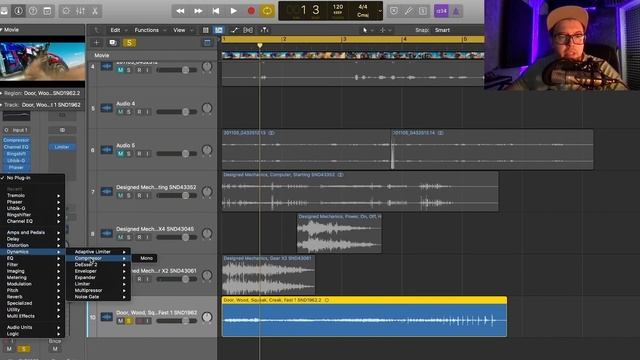Open the Inspector with the info icon
This screenshot has width=640, height=360.
point(18,11)
